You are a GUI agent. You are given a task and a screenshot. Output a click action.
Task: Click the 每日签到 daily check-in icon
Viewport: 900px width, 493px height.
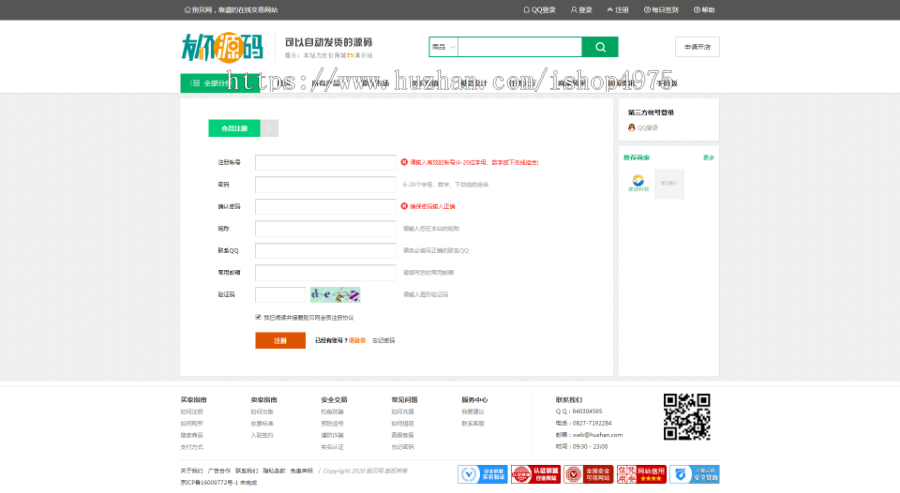point(648,10)
